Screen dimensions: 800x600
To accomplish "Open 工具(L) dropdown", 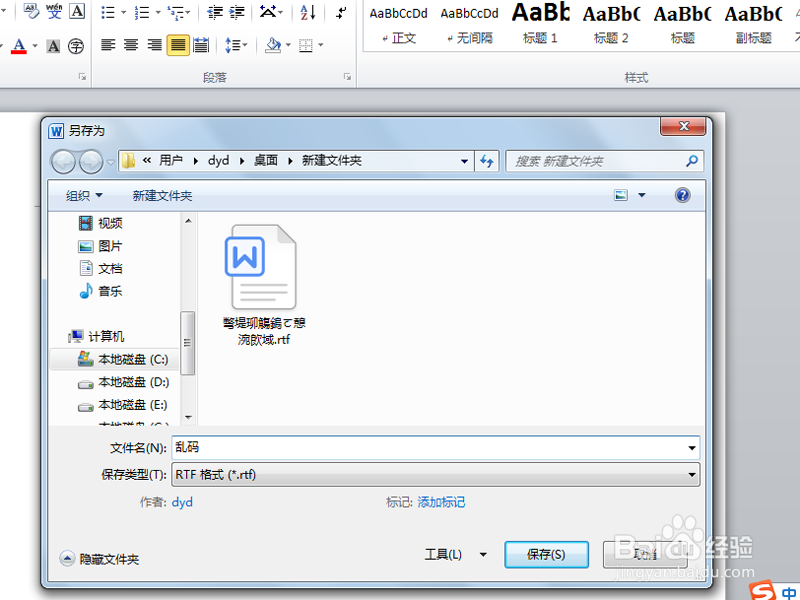I will 455,554.
